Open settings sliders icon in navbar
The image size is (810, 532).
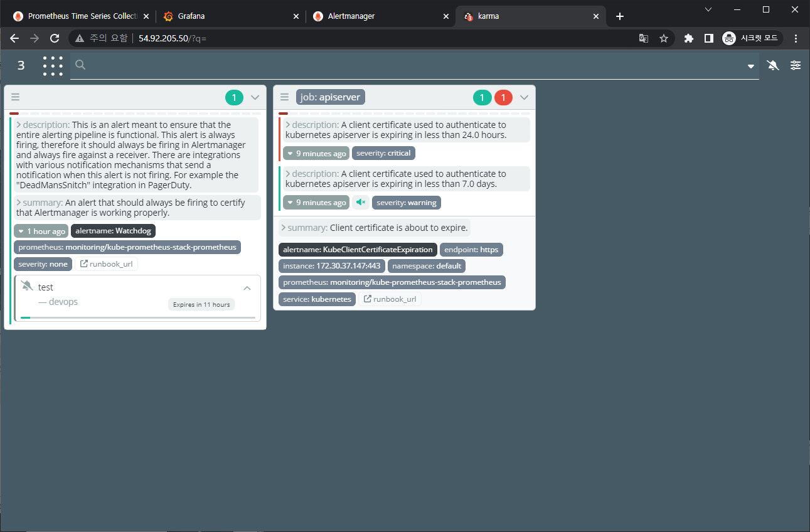(796, 65)
